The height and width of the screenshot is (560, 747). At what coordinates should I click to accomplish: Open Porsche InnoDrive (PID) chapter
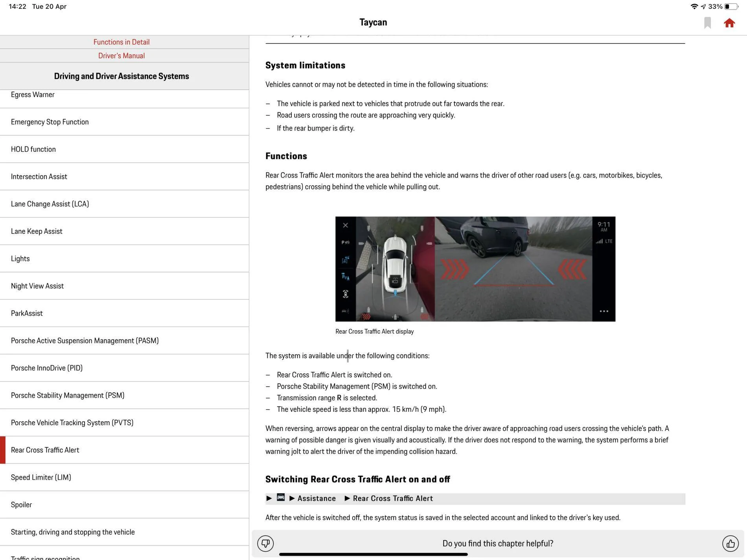[124, 368]
